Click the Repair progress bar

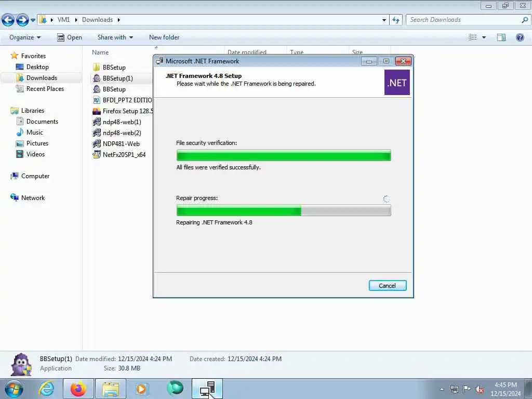tap(284, 210)
